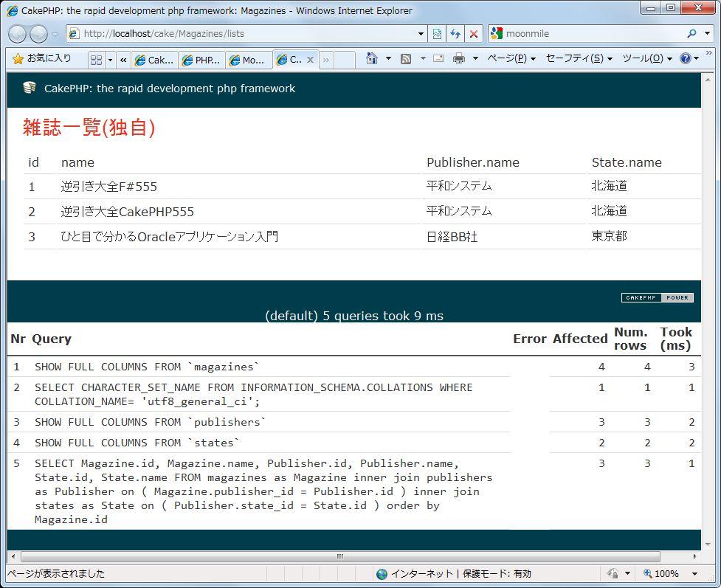This screenshot has height=588, width=721.
Task: Click the Home page icon
Action: [372, 59]
